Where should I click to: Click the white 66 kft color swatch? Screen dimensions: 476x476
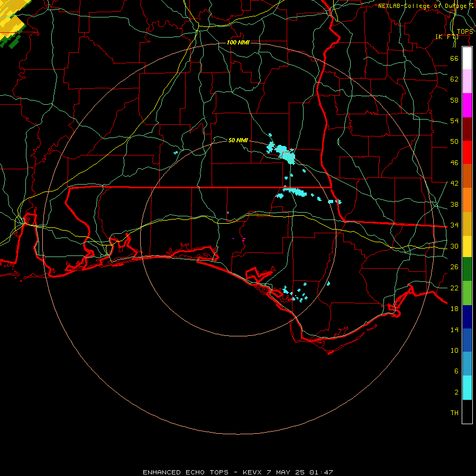point(467,58)
